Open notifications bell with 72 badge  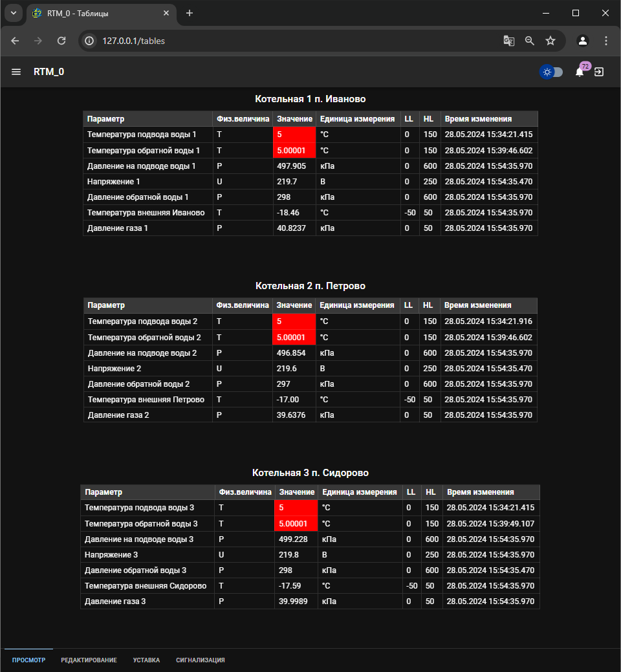tap(580, 72)
